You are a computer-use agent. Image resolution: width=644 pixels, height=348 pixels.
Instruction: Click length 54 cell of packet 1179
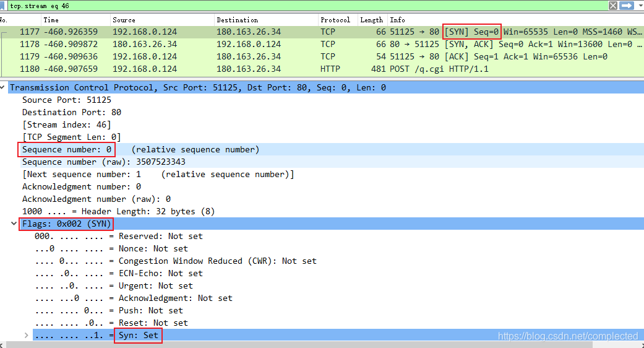tap(380, 56)
